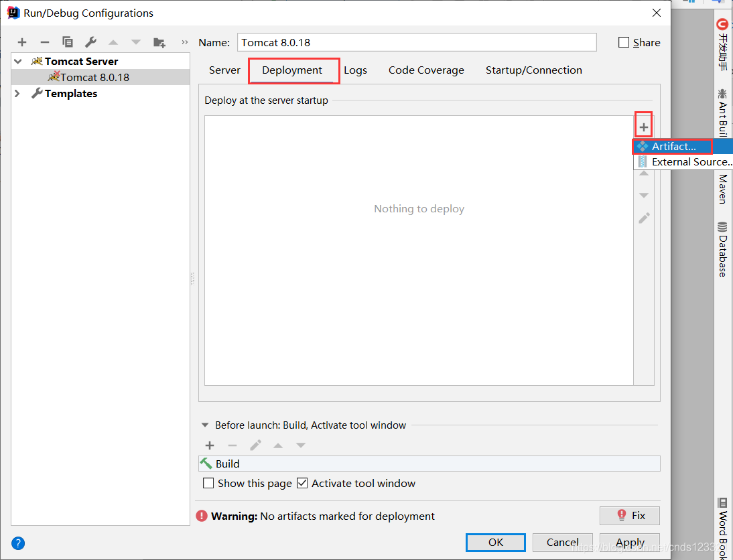Click the red warning icon
733x560 pixels.
point(202,516)
